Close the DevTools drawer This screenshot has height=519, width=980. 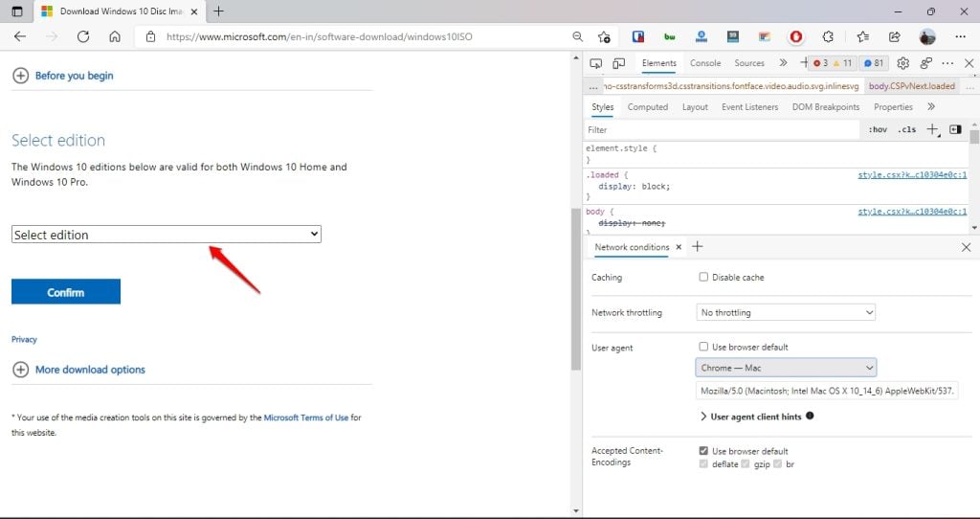point(966,247)
